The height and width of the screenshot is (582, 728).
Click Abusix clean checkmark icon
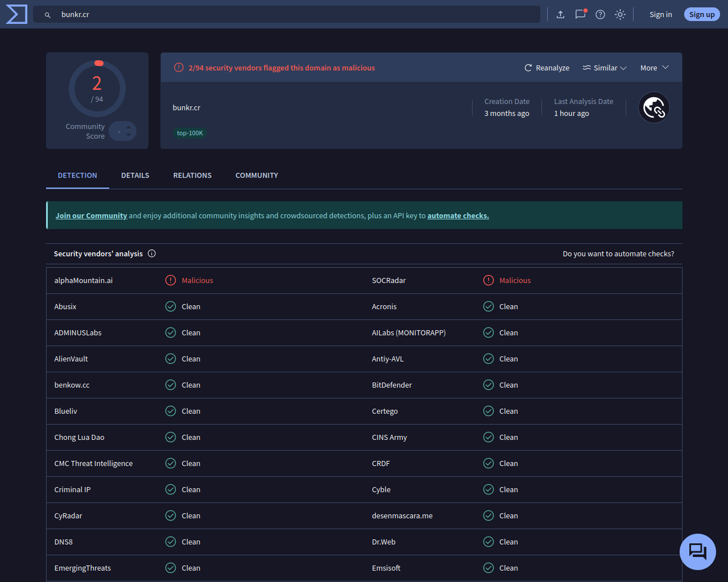coord(171,306)
